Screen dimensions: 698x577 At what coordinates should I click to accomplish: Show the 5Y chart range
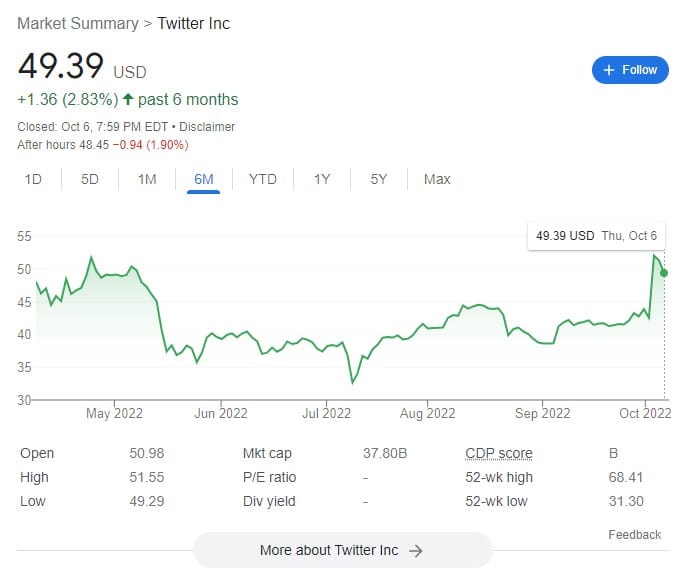(x=379, y=179)
